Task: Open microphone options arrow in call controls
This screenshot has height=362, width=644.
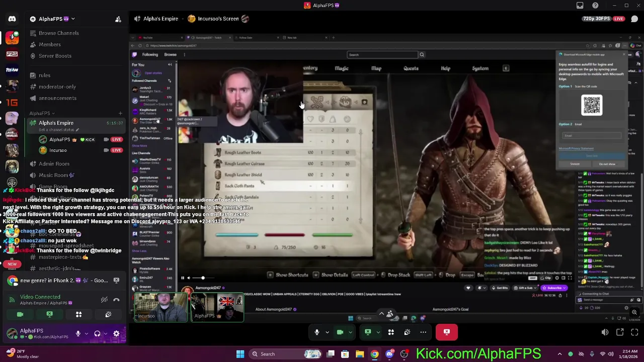Action: pos(327,332)
